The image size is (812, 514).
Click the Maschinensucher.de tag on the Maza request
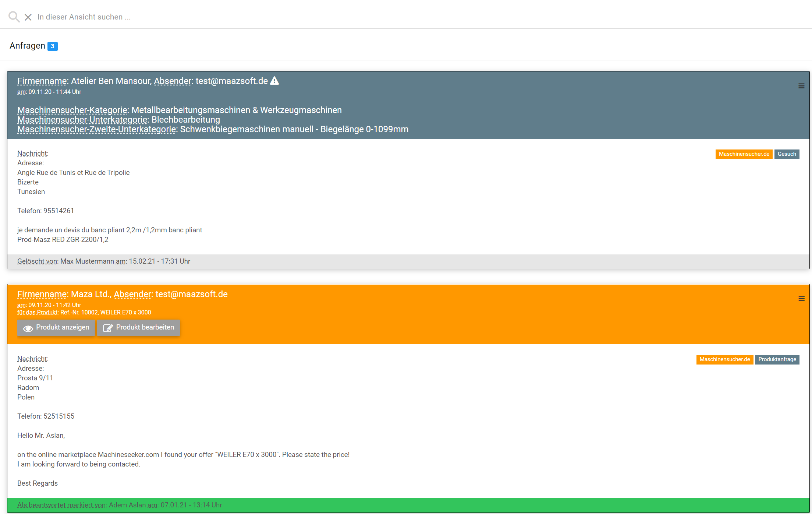coord(724,359)
